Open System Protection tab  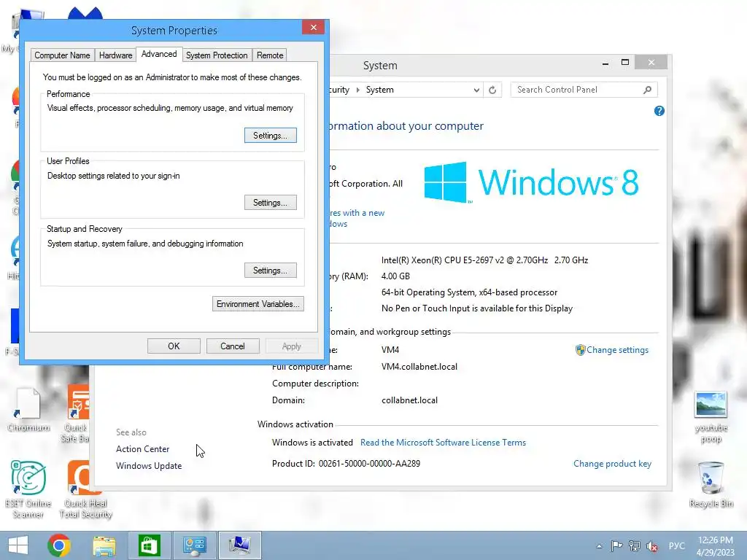coord(217,55)
